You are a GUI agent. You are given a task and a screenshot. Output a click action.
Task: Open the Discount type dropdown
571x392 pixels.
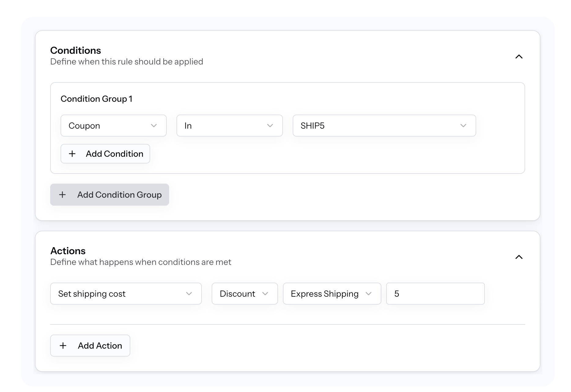pos(244,294)
